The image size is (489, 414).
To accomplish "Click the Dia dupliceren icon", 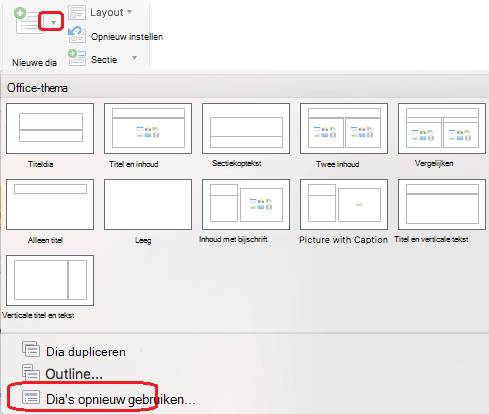I will point(31,349).
